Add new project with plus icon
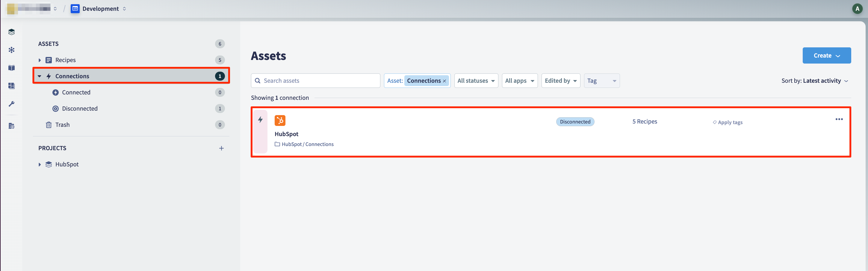 point(221,148)
